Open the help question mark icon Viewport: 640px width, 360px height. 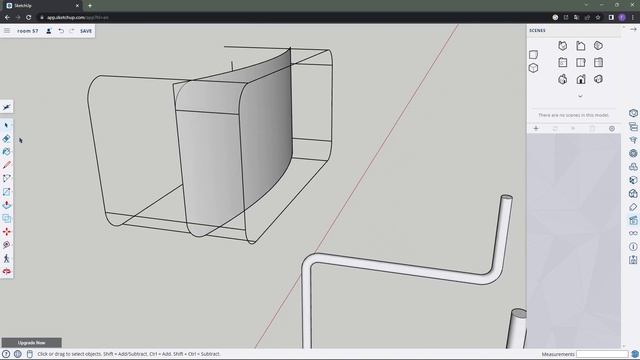(x=6, y=354)
